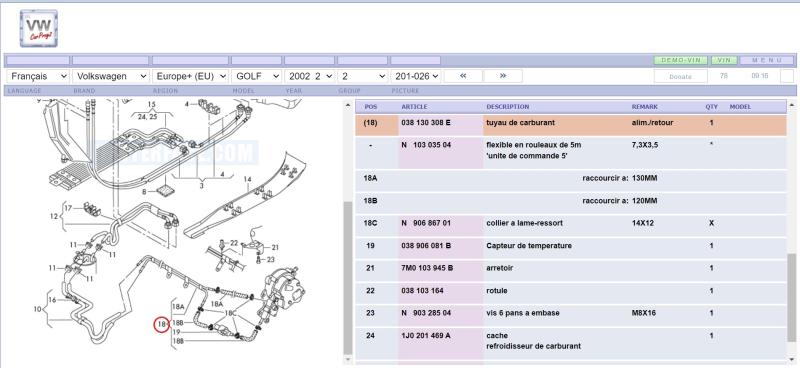Click the highlighted position (18) cell
Viewport: 800px width, 368px height.
click(x=377, y=125)
